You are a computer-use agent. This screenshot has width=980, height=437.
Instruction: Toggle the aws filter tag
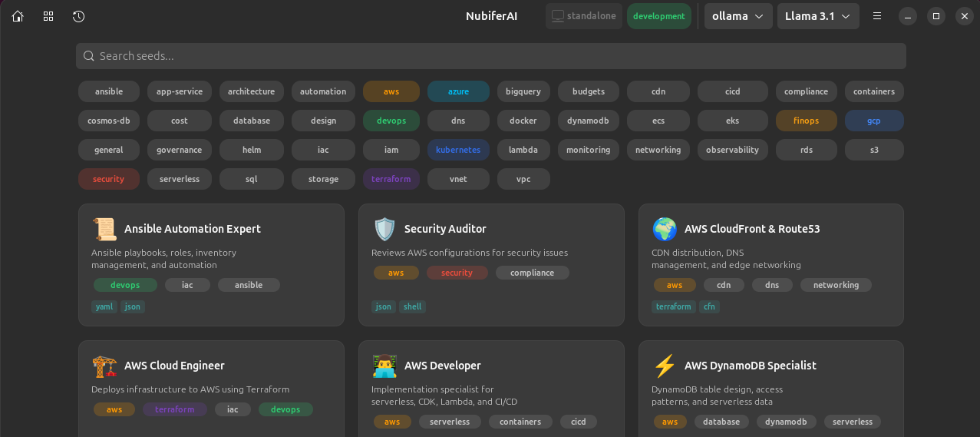pyautogui.click(x=391, y=91)
